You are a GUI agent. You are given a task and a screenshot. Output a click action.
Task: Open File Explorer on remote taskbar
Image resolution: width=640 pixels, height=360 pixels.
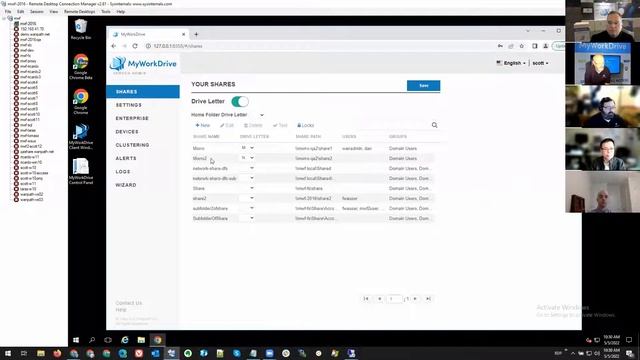(x=141, y=340)
